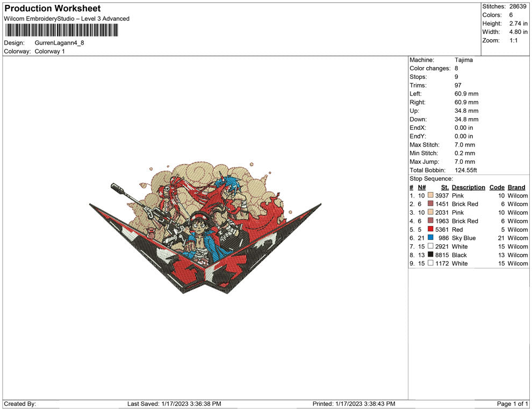Image resolution: width=532 pixels, height=409 pixels.
Task: Click the Machine value 'Tajima'
Action: 463,60
